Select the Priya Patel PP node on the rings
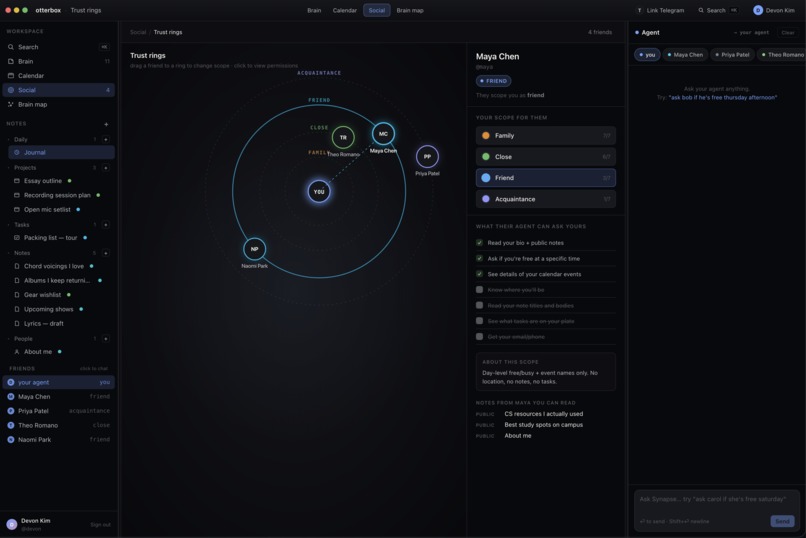The height and width of the screenshot is (538, 806). (427, 157)
